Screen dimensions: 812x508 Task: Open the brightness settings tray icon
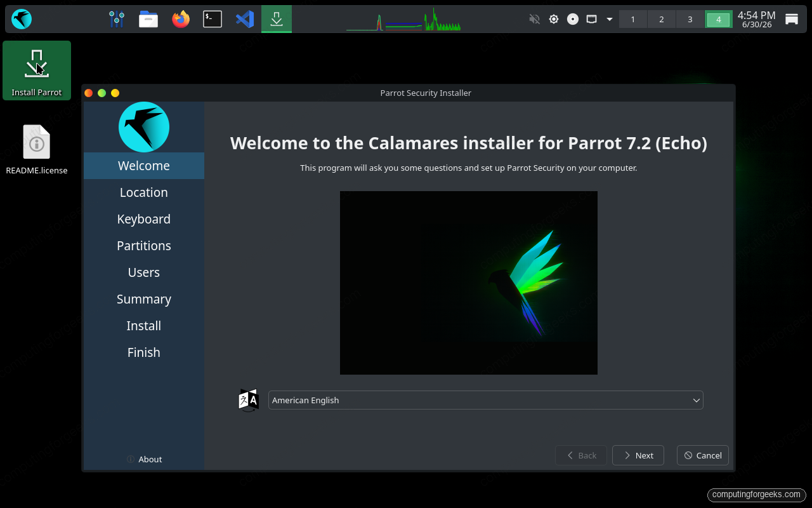click(554, 19)
